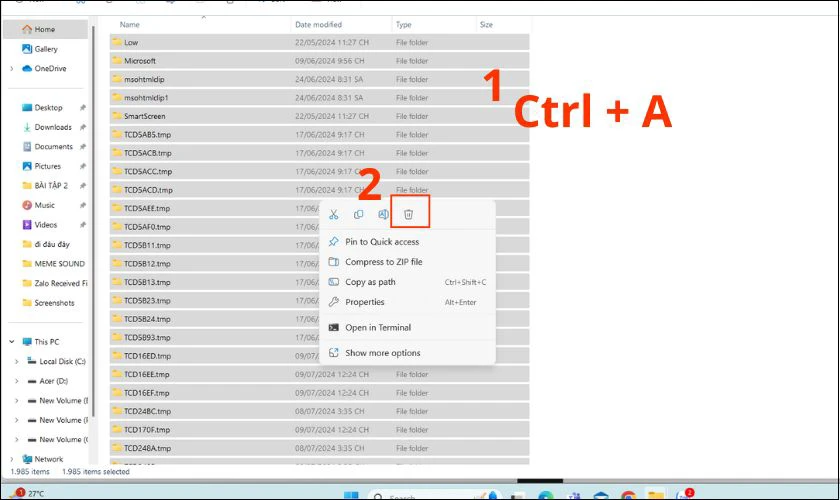Expand the OneDrive tree node

(11, 69)
